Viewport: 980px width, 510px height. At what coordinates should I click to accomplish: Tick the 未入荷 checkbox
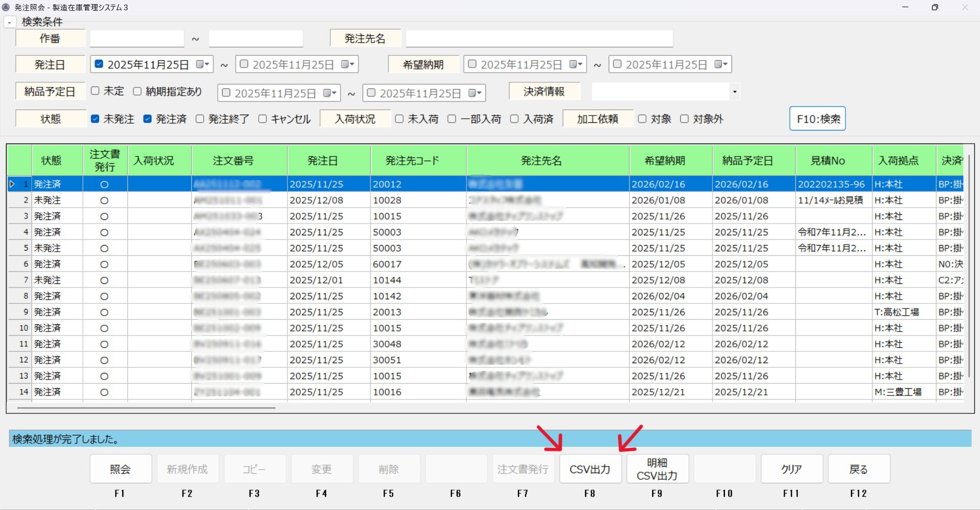[x=399, y=119]
